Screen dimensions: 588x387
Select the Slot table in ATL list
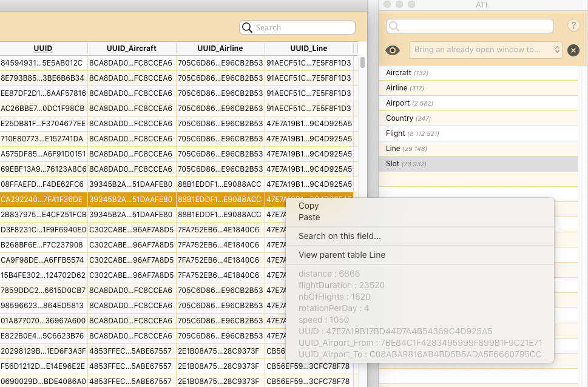(478, 164)
